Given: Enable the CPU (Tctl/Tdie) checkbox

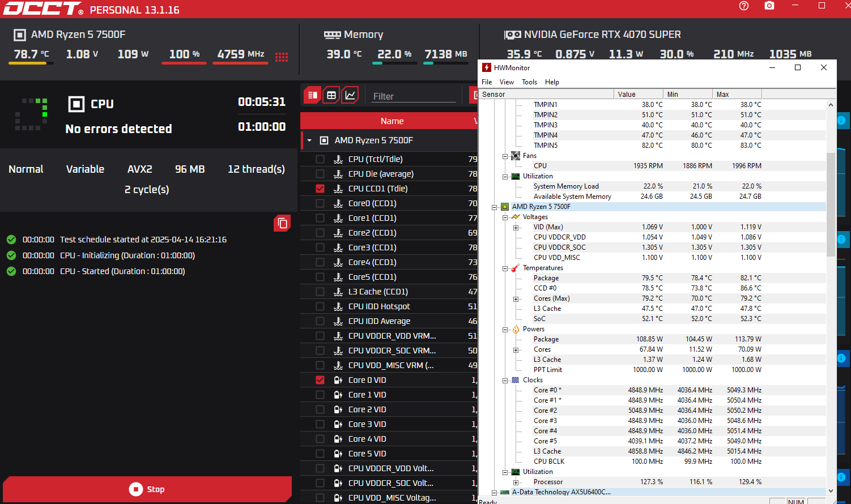Looking at the screenshot, I should click(320, 159).
